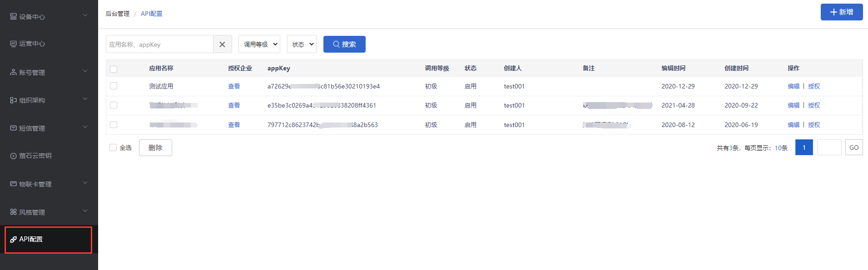Click the 组织架构 sidebar icon
Image resolution: width=868 pixels, height=270 pixels.
(x=13, y=100)
